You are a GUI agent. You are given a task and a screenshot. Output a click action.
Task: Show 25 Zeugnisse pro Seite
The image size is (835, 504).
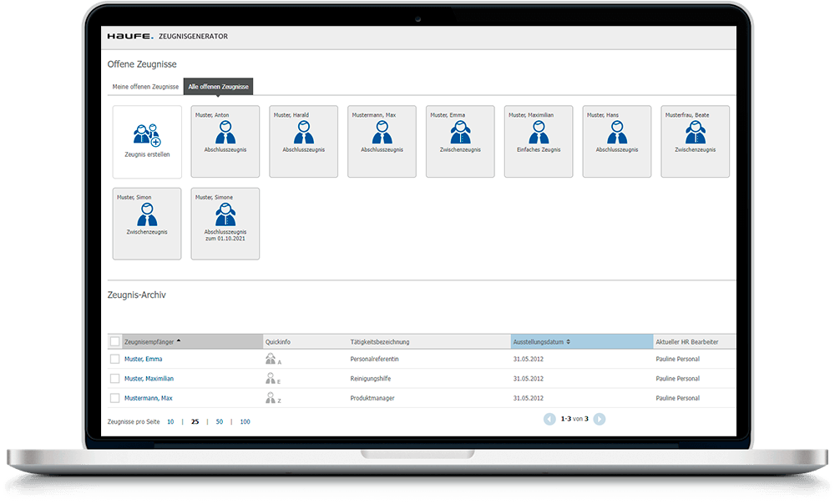point(195,421)
